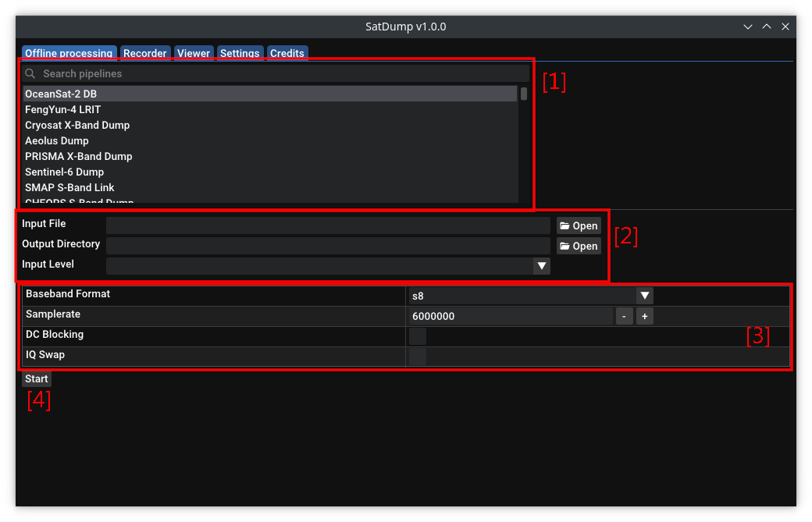Click the Output Directory path field
The image size is (812, 522).
click(x=328, y=246)
